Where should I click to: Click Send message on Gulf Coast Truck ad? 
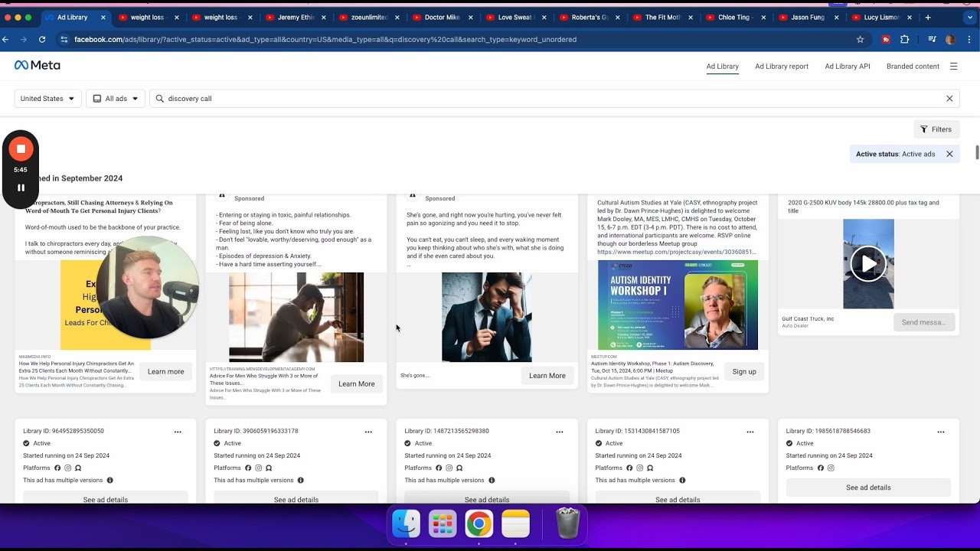click(924, 322)
